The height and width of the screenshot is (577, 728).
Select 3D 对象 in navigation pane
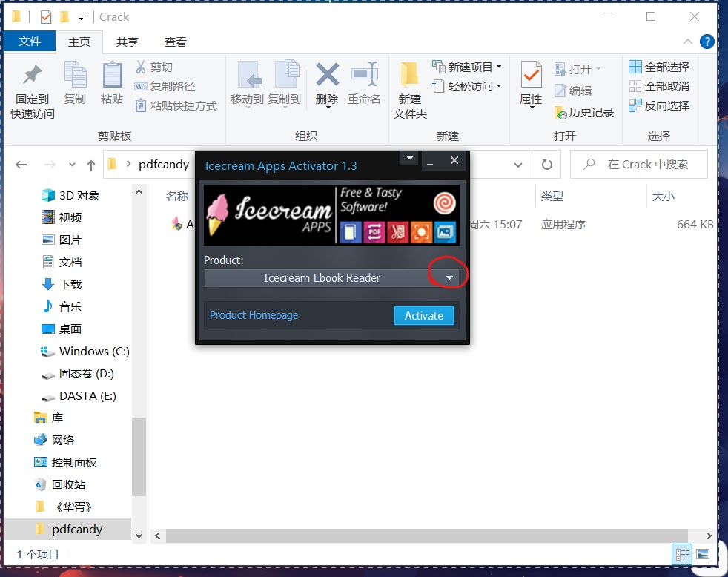(x=70, y=195)
